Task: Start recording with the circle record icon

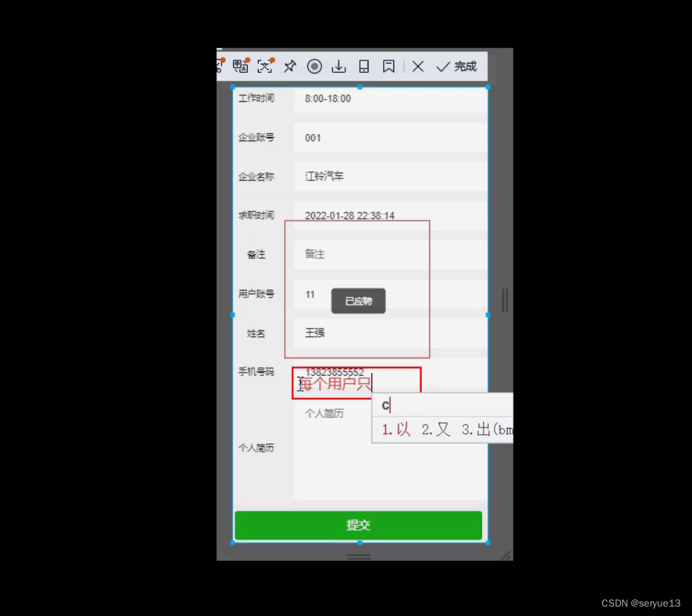Action: [x=314, y=66]
